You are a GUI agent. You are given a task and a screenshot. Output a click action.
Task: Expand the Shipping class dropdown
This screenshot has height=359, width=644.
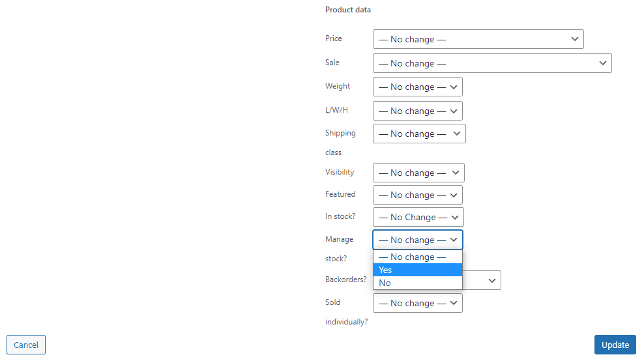[419, 134]
